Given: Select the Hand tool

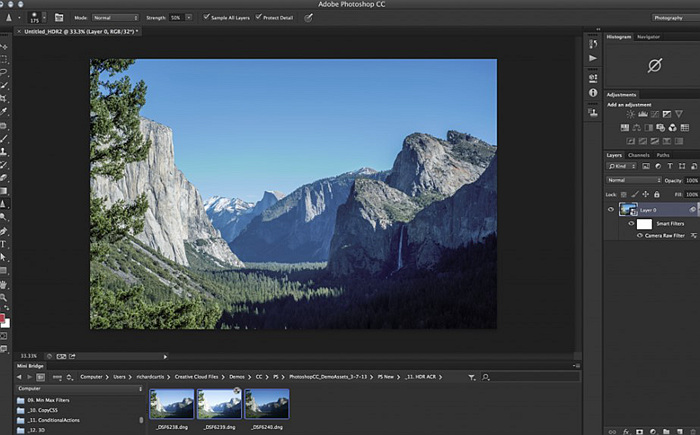Looking at the screenshot, I should tap(5, 283).
